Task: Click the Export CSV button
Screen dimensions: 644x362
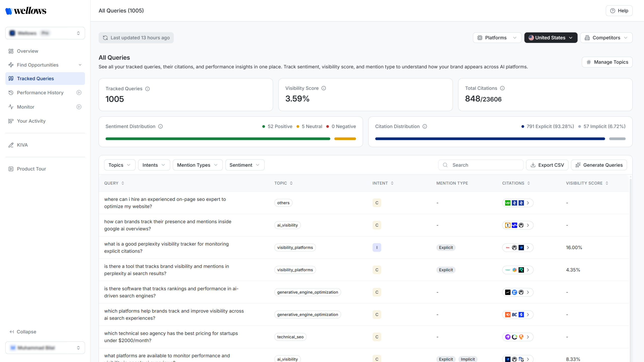Action: pyautogui.click(x=547, y=165)
